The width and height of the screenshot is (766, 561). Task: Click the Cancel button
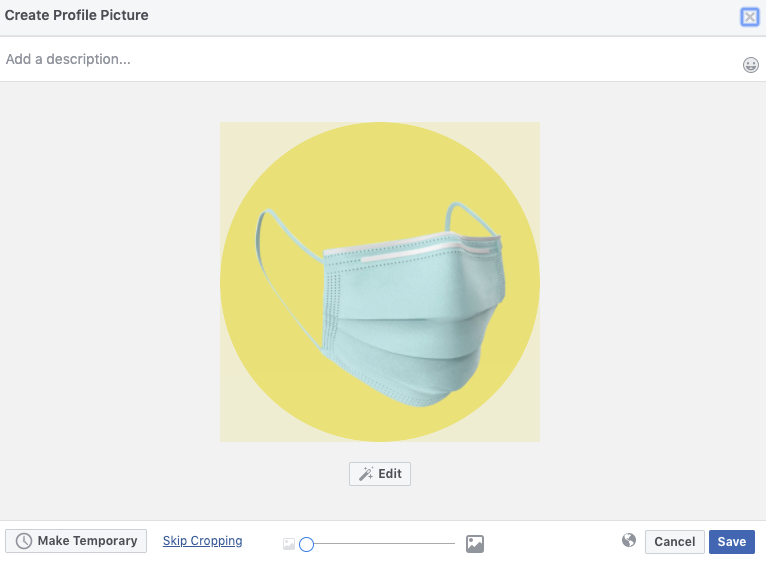click(x=674, y=541)
